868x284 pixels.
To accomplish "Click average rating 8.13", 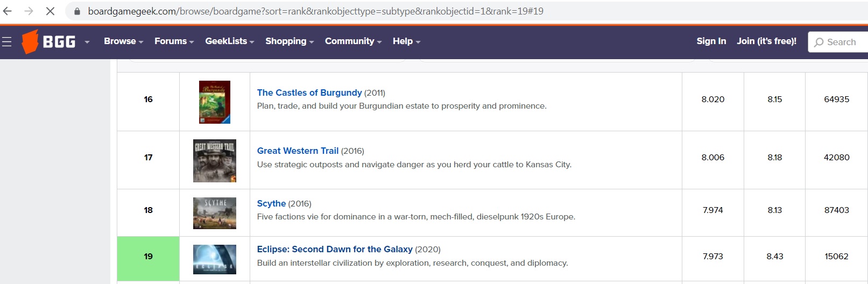I will [775, 210].
